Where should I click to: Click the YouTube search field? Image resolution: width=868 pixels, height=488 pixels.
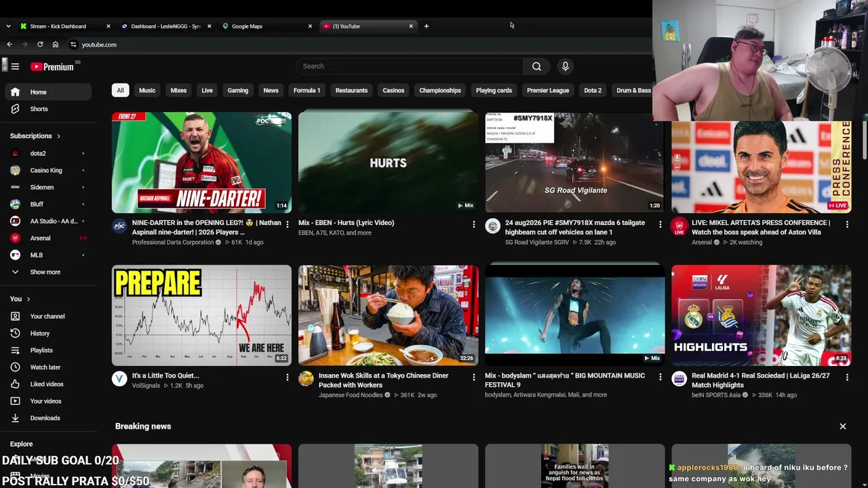[x=409, y=66]
